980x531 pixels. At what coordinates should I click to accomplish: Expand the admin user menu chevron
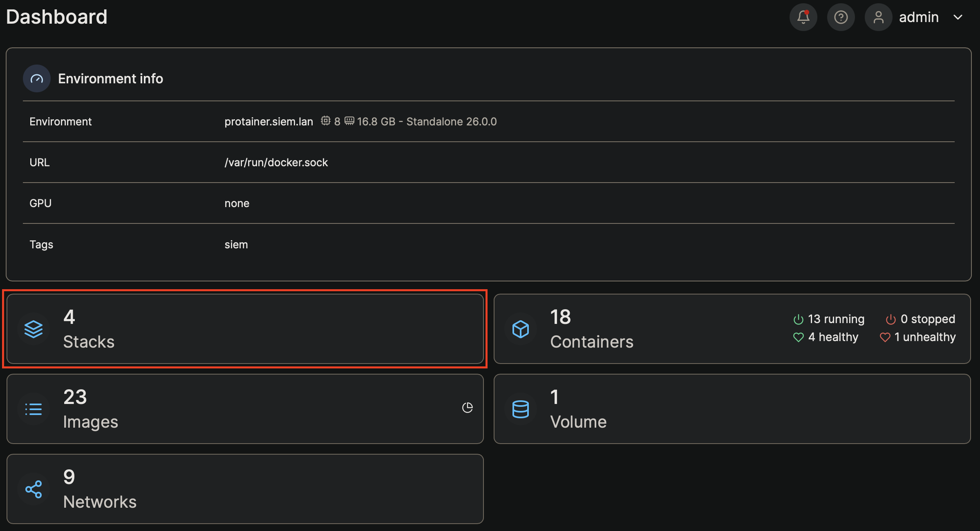click(x=958, y=17)
